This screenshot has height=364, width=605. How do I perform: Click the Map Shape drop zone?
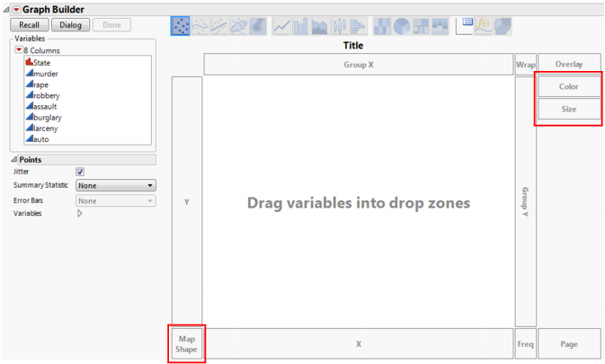click(187, 344)
